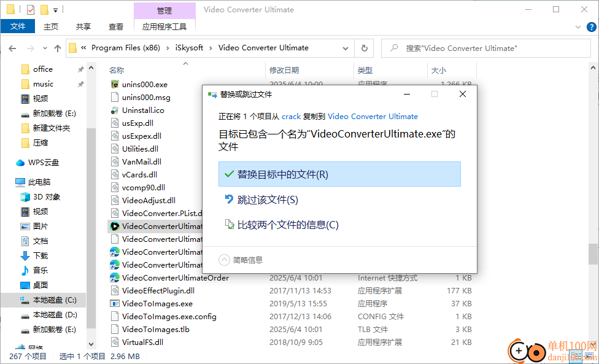The height and width of the screenshot is (364, 599).
Task: Click iSkysoft in breadcrumb path
Action: tap(189, 48)
